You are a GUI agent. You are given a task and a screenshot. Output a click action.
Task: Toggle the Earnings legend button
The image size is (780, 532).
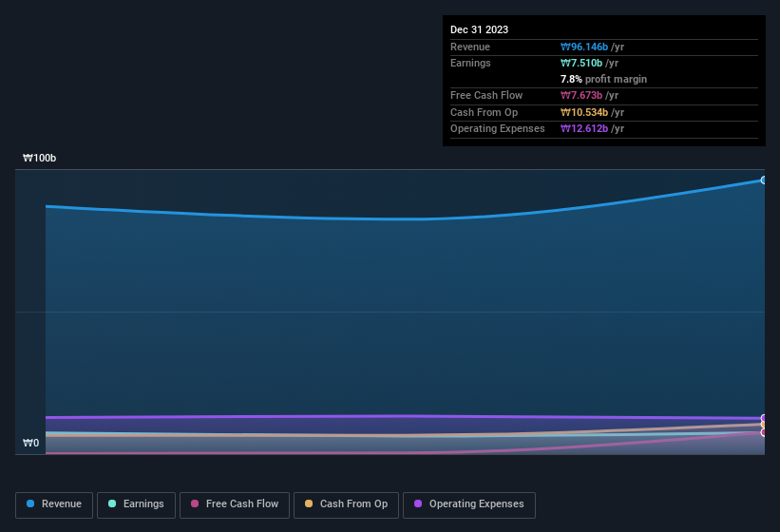[136, 505]
